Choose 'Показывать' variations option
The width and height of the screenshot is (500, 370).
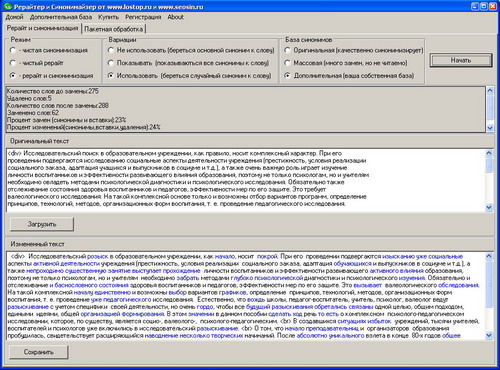[x=111, y=63]
